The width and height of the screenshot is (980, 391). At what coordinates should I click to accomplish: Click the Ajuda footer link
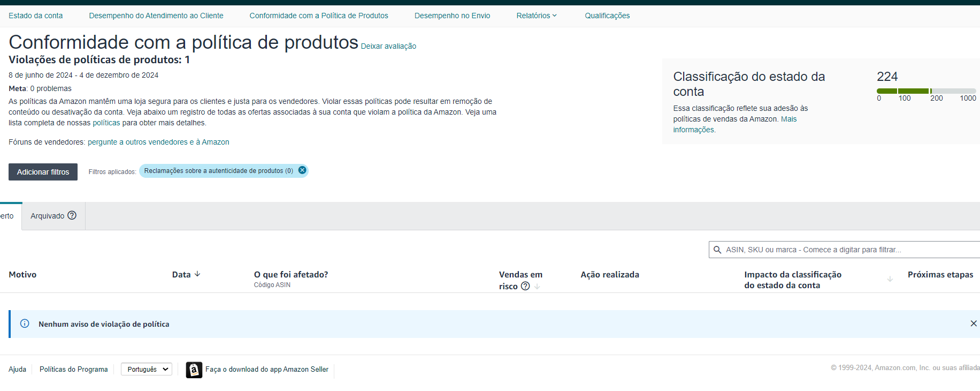point(17,369)
